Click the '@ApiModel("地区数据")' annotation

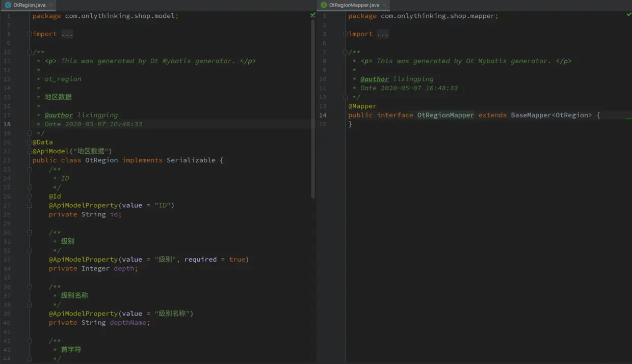pyautogui.click(x=72, y=151)
